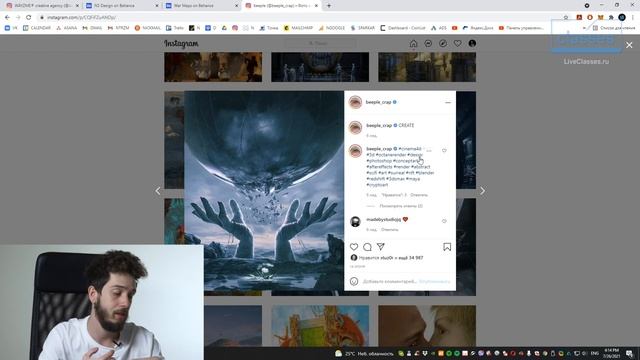Reply to the hashtags comment

419,195
